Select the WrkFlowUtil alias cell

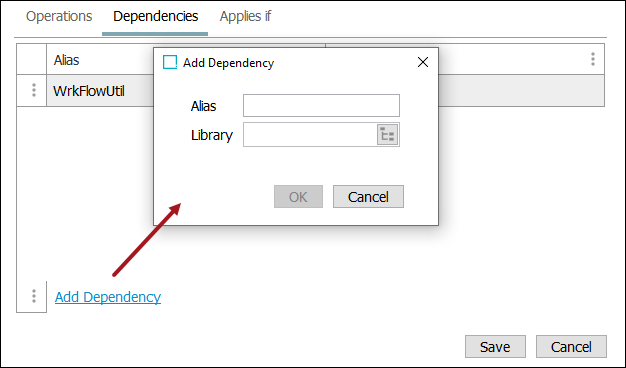(x=100, y=91)
